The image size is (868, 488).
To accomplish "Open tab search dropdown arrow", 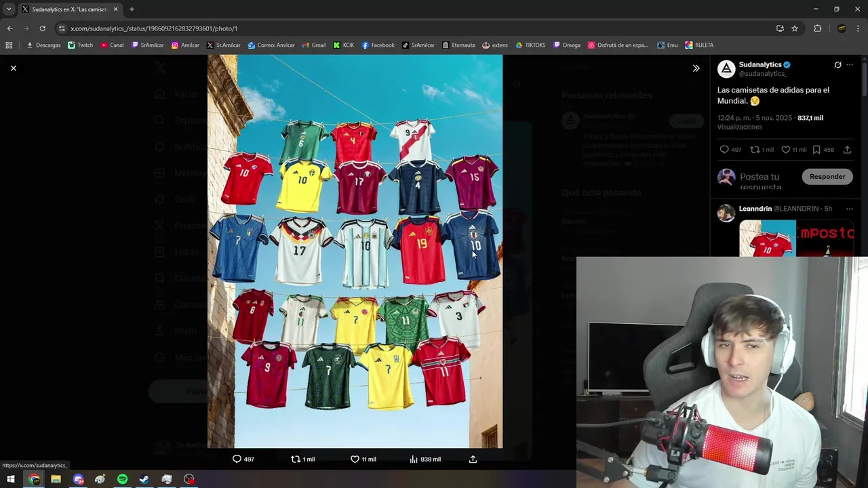I will tap(9, 9).
